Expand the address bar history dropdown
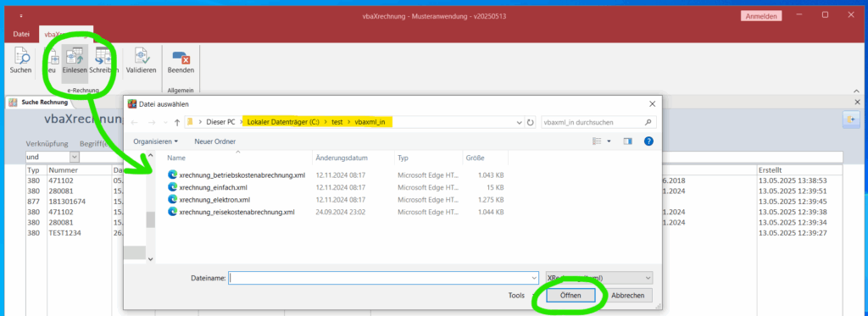 tap(519, 122)
